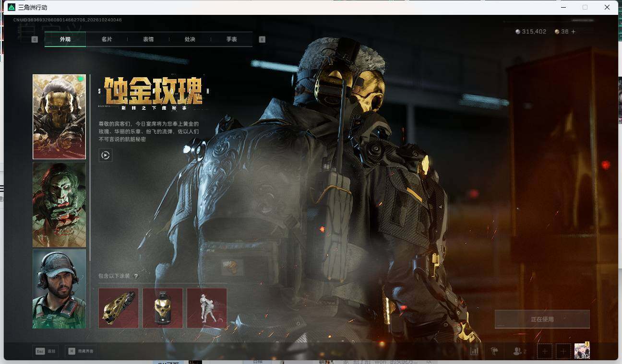Maximize the 三角洲行动 window
The image size is (622, 364).
pos(585,7)
